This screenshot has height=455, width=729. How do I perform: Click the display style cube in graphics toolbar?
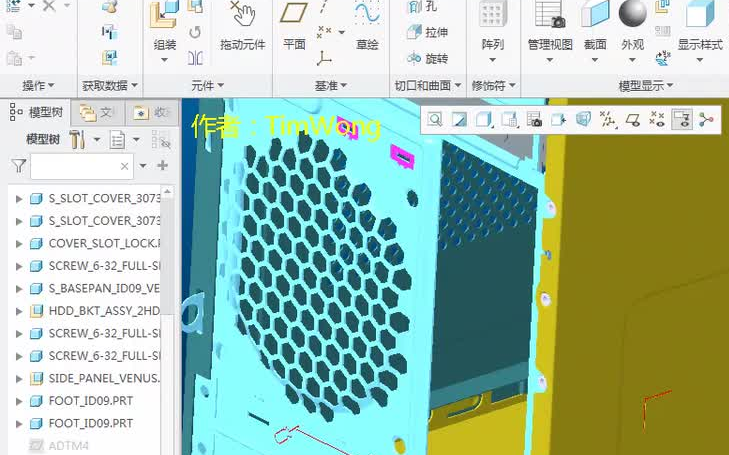tap(484, 120)
